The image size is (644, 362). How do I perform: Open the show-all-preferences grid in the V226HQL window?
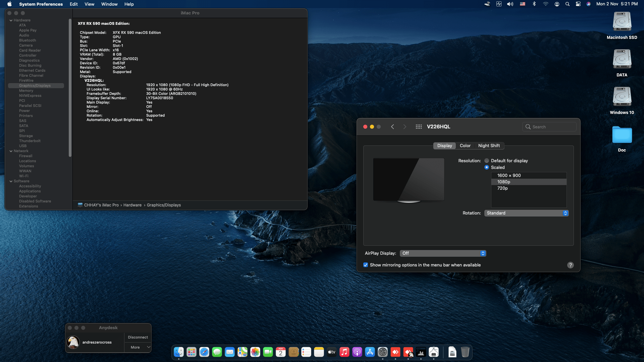418,127
